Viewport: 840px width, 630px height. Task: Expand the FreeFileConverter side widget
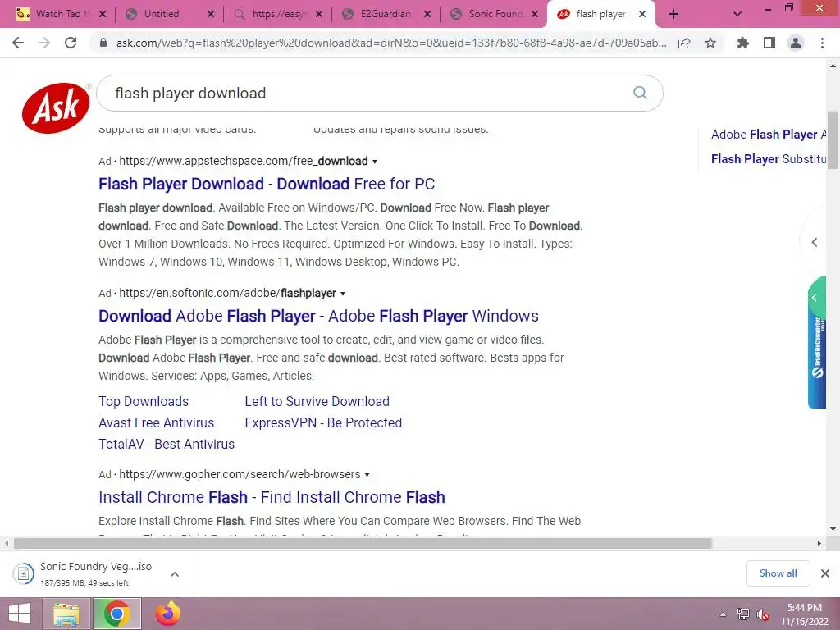[x=816, y=343]
